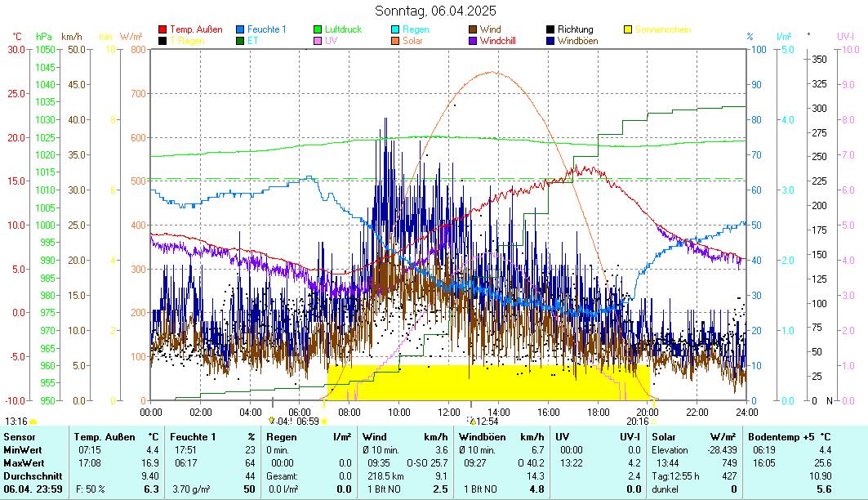This screenshot has width=868, height=500.
Task: Click the brown Wind legend square
Action: [474, 30]
